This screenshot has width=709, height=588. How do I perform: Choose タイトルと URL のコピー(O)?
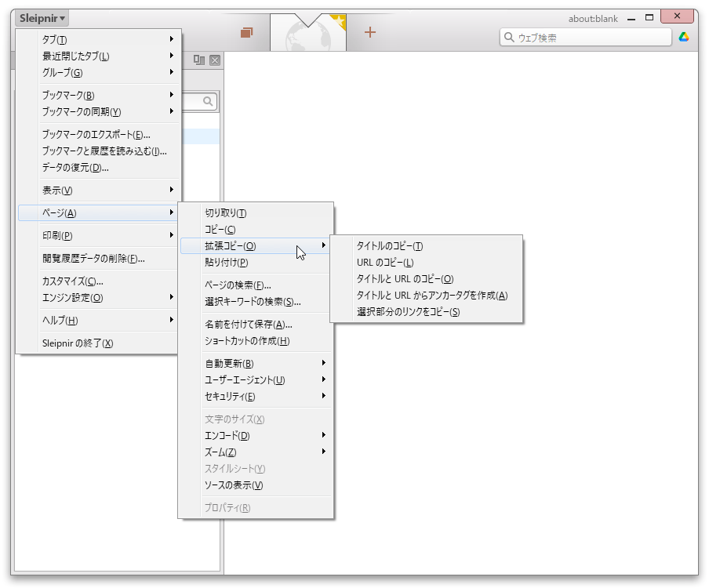(x=427, y=279)
